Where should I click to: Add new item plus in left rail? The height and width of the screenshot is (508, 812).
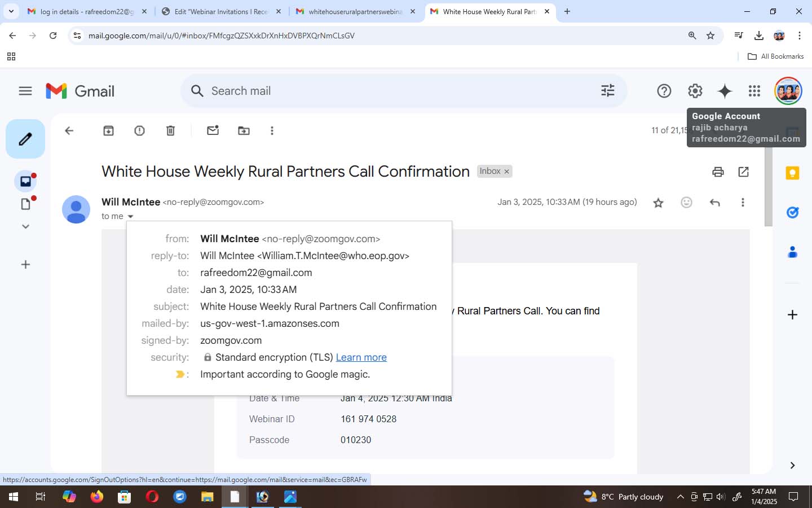pyautogui.click(x=25, y=265)
